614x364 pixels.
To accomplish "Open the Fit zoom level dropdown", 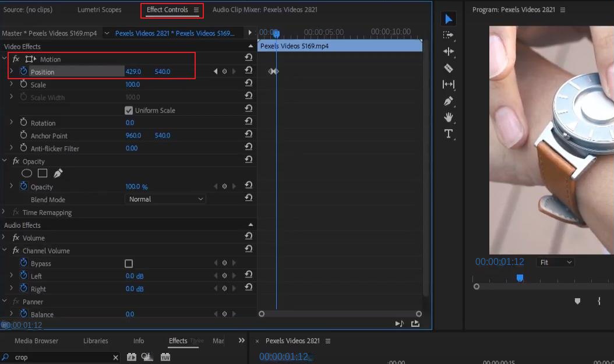I will point(556,262).
